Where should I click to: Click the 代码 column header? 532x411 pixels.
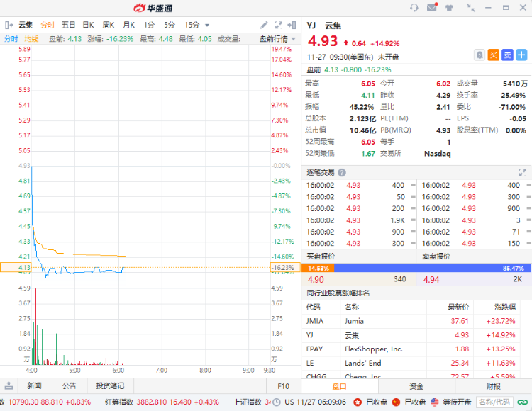[x=313, y=308]
